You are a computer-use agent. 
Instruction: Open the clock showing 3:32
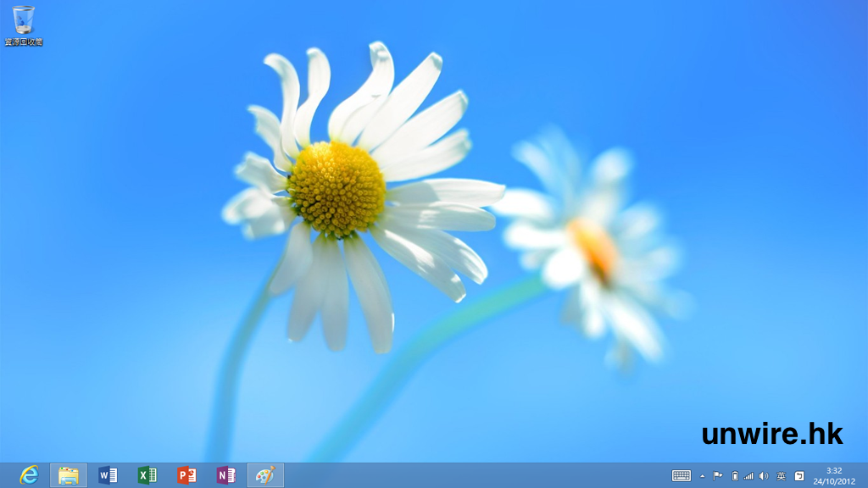834,470
